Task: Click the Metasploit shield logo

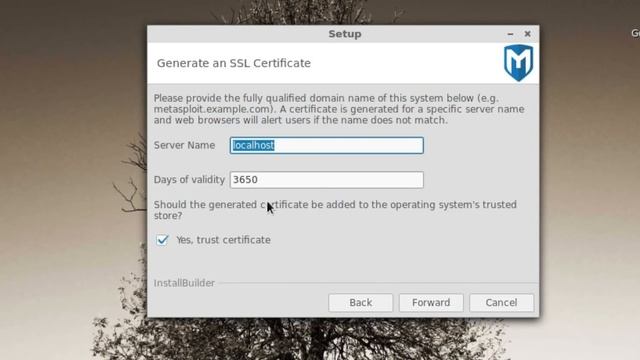Action: pos(518,63)
